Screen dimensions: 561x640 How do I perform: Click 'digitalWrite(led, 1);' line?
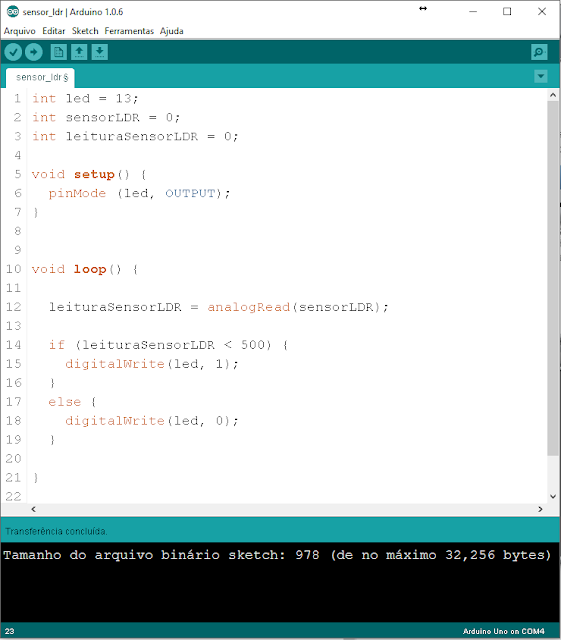point(151,364)
